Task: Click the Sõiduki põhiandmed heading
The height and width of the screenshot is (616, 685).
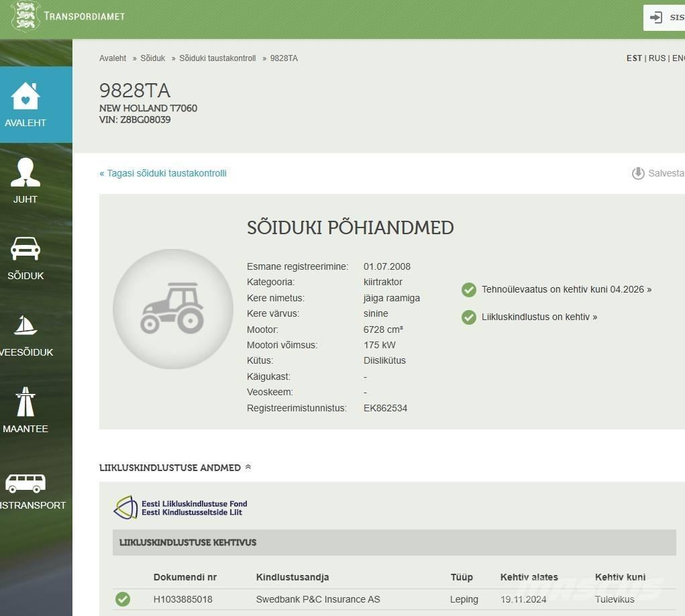Action: point(350,228)
